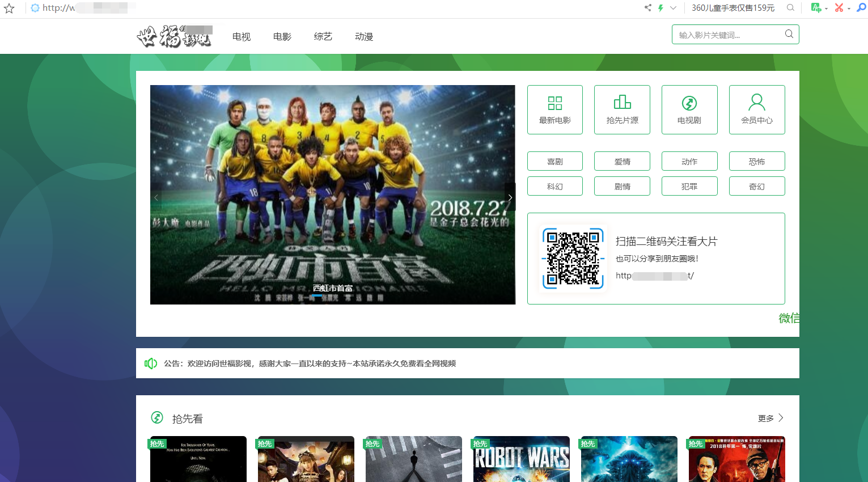
Task: Open the 电影 navigation menu
Action: 282,37
